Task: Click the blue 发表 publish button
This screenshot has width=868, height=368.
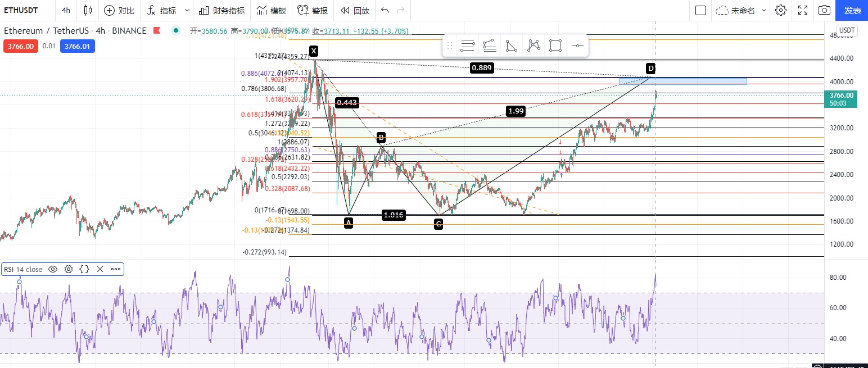Action: pyautogui.click(x=852, y=10)
